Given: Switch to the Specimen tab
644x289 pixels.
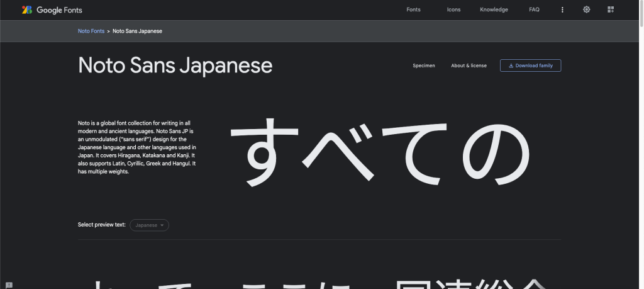Looking at the screenshot, I should pos(424,65).
